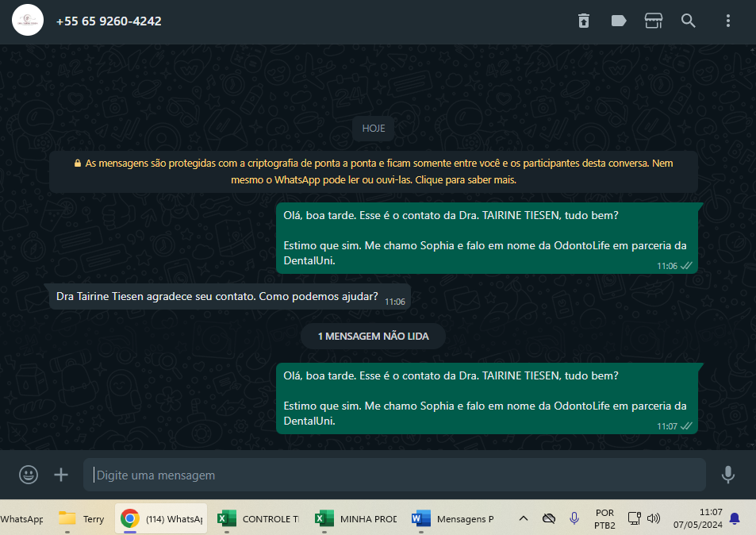Screen dimensions: 756x535
Task: Focus the 'Digite uma mensagem' input
Action: [x=394, y=475]
